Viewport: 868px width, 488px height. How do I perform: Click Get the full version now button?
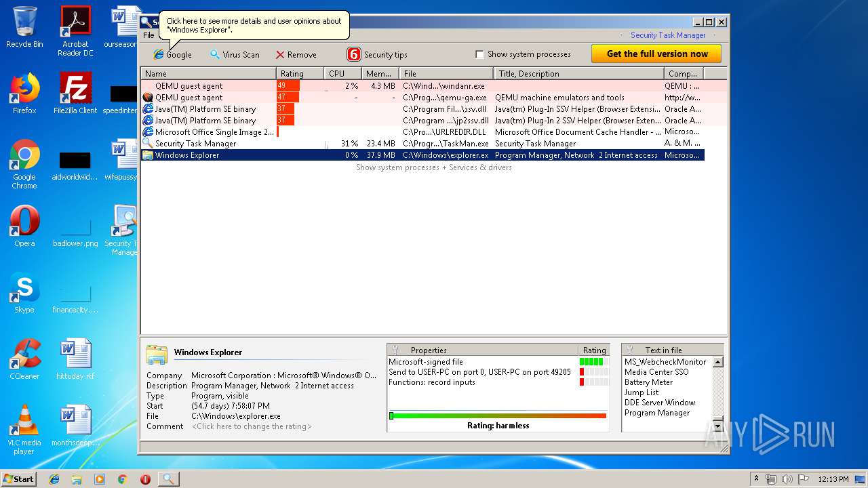point(656,54)
